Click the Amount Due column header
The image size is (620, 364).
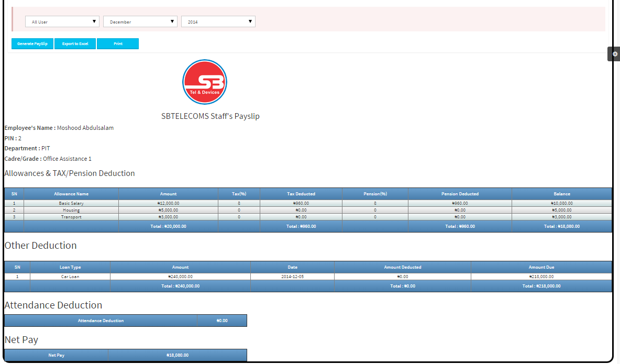click(x=541, y=267)
